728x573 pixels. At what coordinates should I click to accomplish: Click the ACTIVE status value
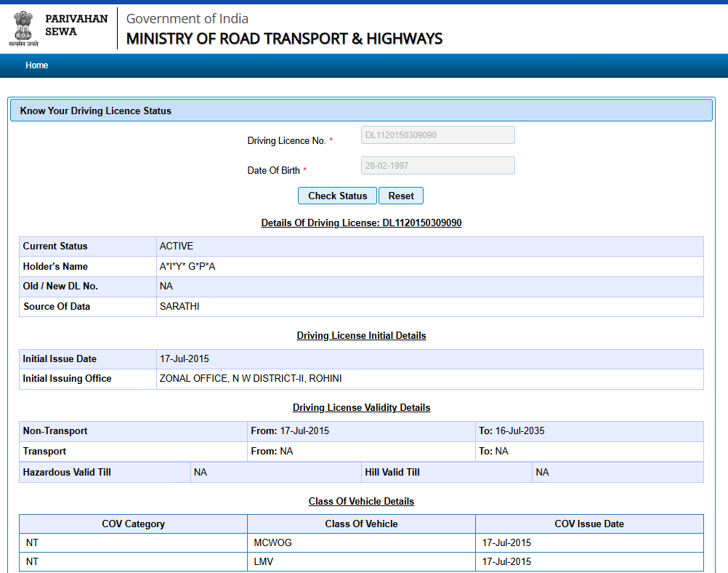[x=177, y=246]
